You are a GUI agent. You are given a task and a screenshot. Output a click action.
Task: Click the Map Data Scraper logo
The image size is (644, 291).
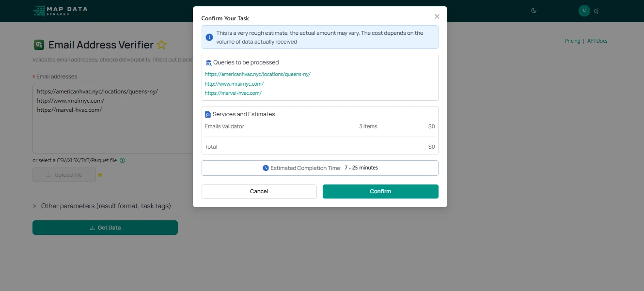pos(61,11)
